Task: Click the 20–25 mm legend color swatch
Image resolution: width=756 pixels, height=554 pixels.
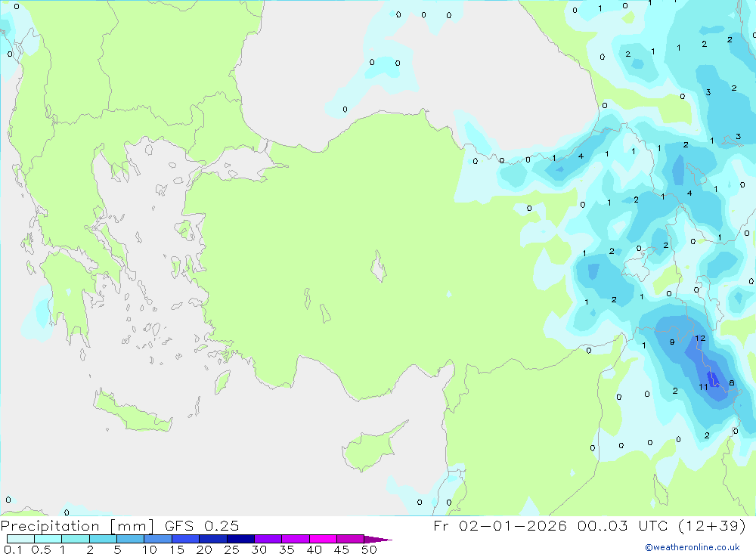Action: point(213,539)
